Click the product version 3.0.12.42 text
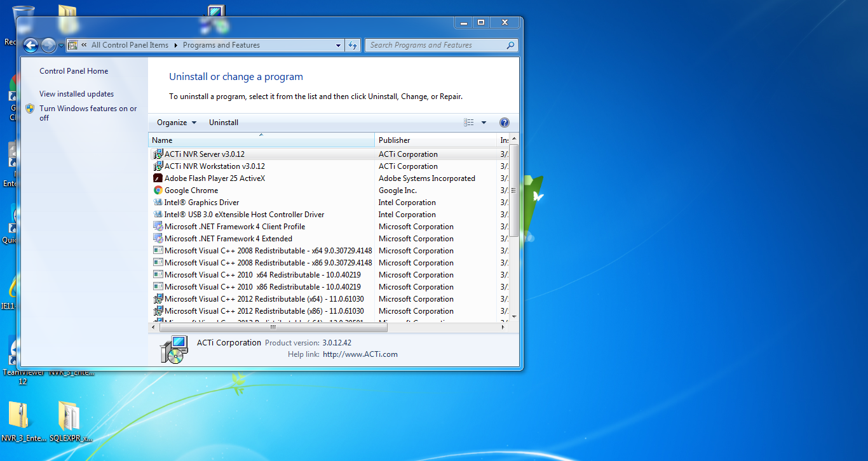The height and width of the screenshot is (461, 868). pyautogui.click(x=337, y=343)
